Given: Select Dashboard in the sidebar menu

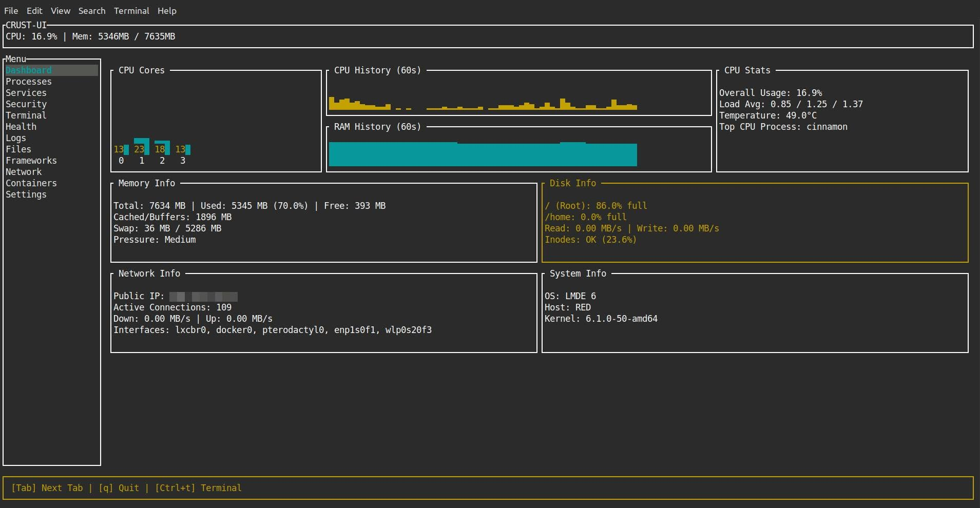Looking at the screenshot, I should [x=51, y=70].
